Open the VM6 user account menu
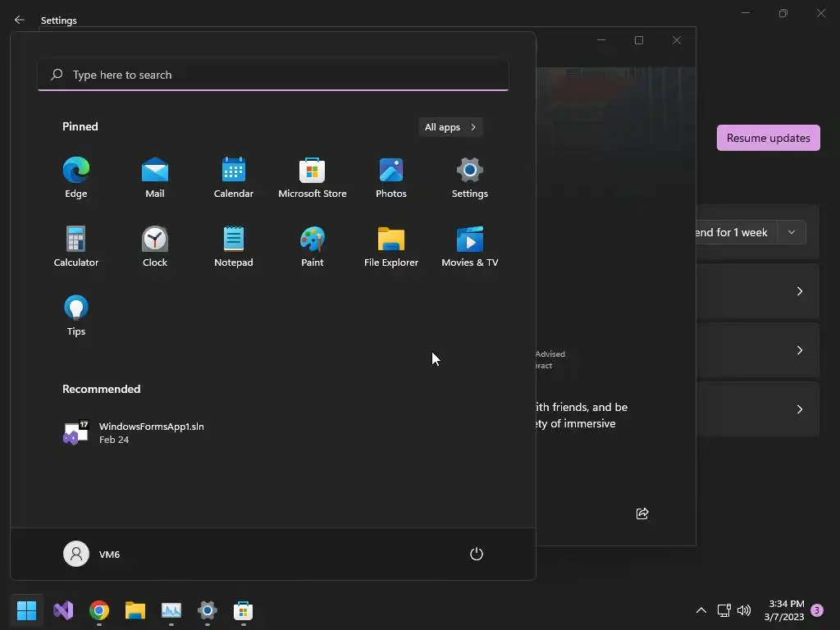 click(x=92, y=554)
